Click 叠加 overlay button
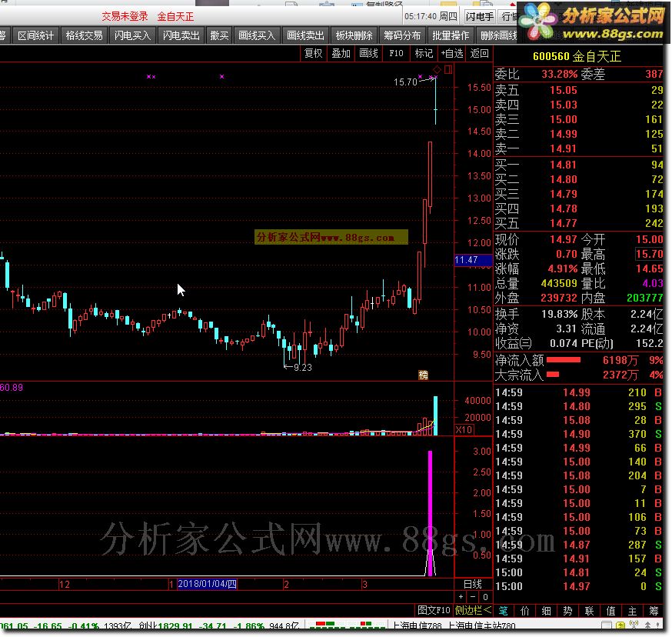 (x=341, y=53)
